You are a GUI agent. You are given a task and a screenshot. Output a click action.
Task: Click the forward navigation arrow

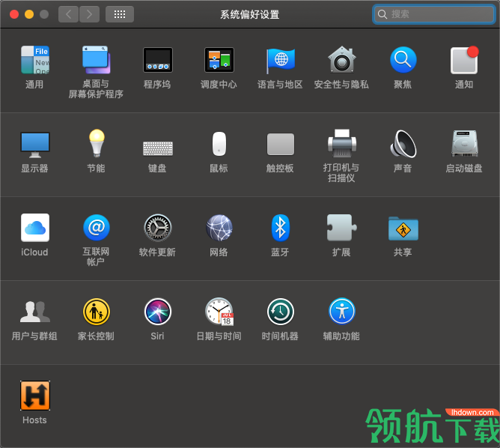tap(89, 14)
